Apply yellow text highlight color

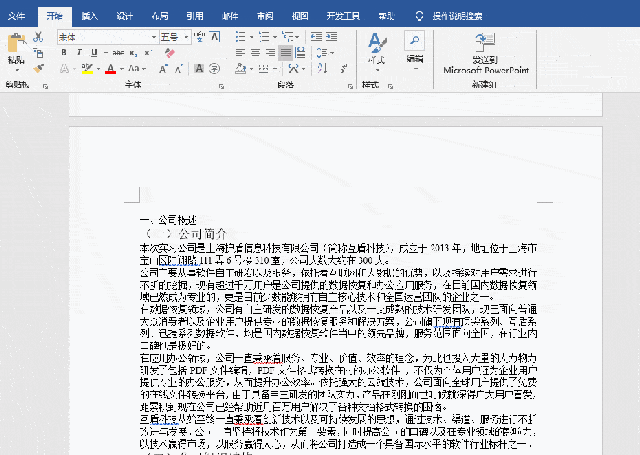(87, 69)
